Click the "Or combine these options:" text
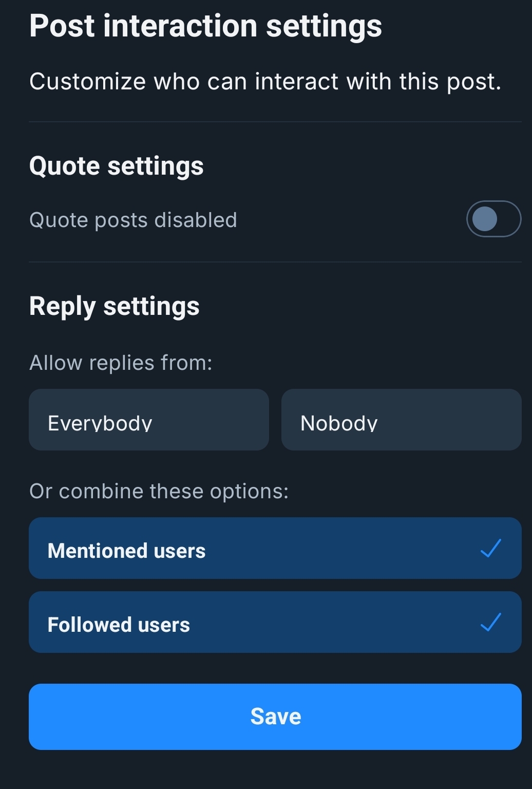Image resolution: width=532 pixels, height=789 pixels. (159, 491)
